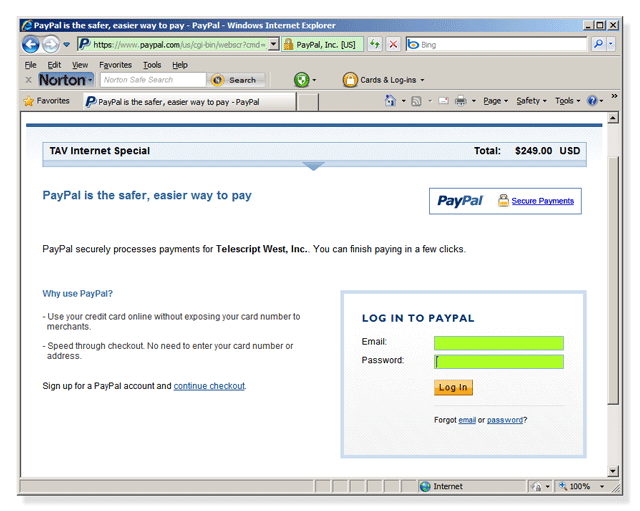
Task: Expand the Cards & Log-ins dropdown arrow
Action: coord(422,80)
